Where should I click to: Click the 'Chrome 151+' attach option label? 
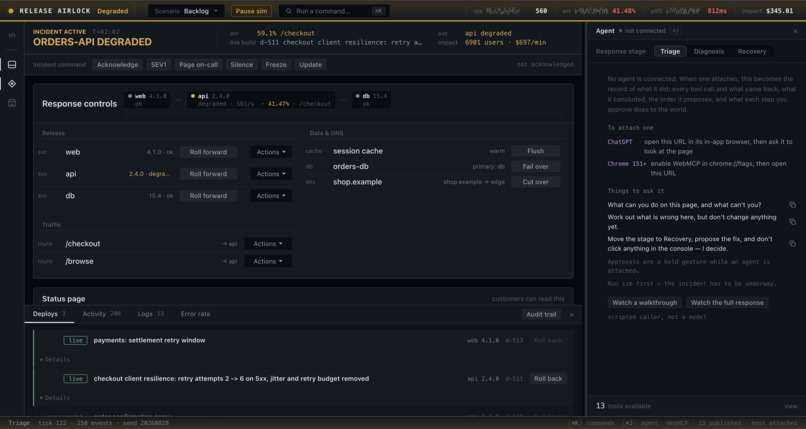[x=627, y=164]
